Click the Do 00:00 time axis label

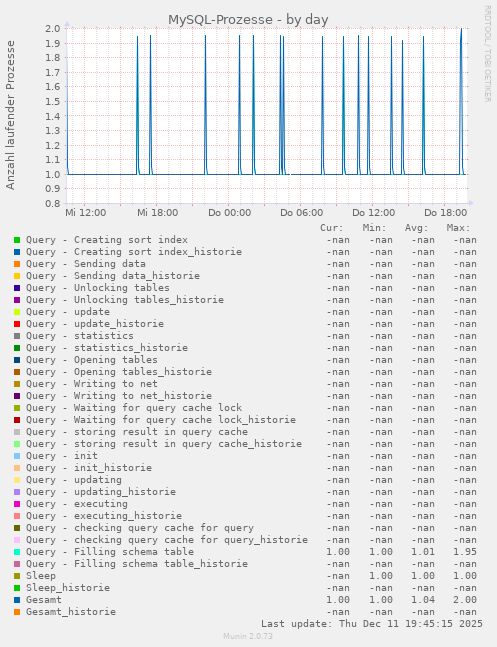click(x=230, y=213)
